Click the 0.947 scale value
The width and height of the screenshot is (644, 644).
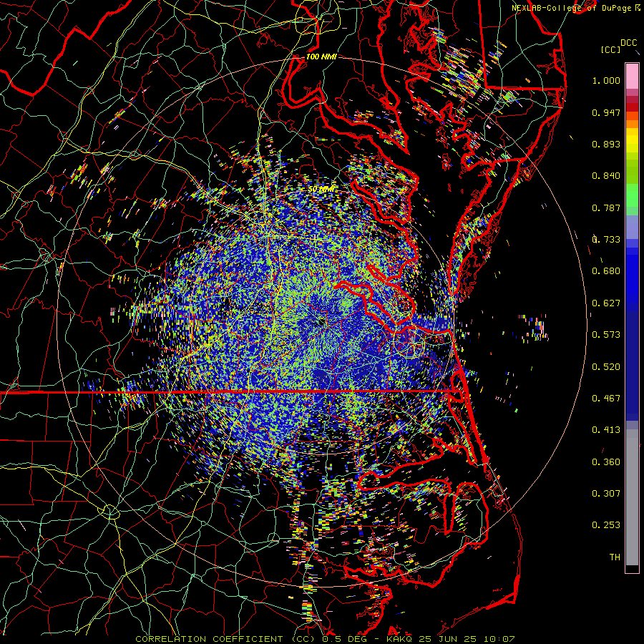(606, 112)
